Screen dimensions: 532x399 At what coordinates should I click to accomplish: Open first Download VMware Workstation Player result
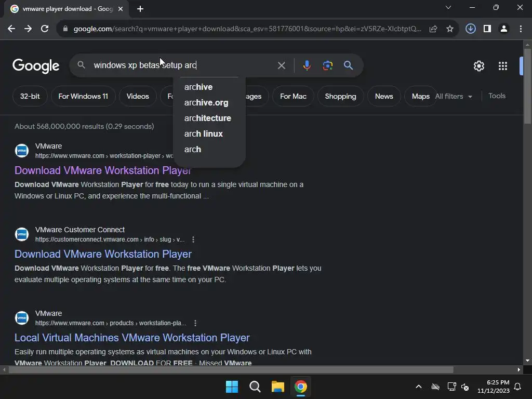[103, 170]
